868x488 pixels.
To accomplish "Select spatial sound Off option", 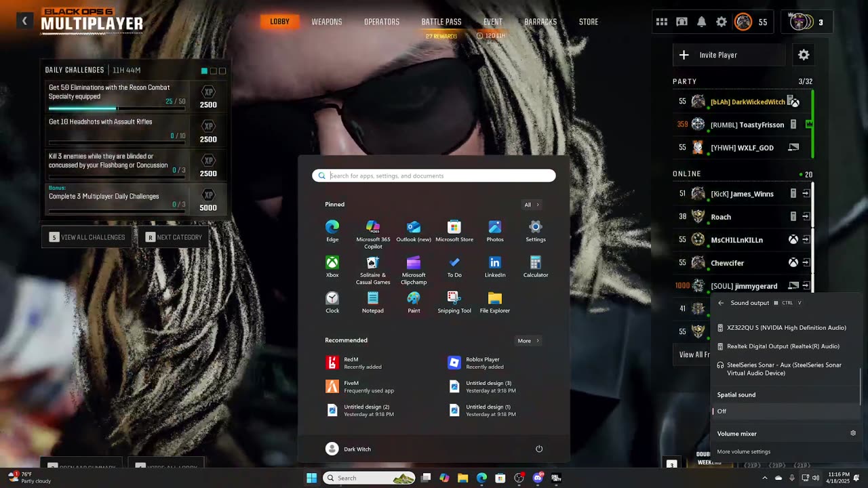I will [785, 411].
